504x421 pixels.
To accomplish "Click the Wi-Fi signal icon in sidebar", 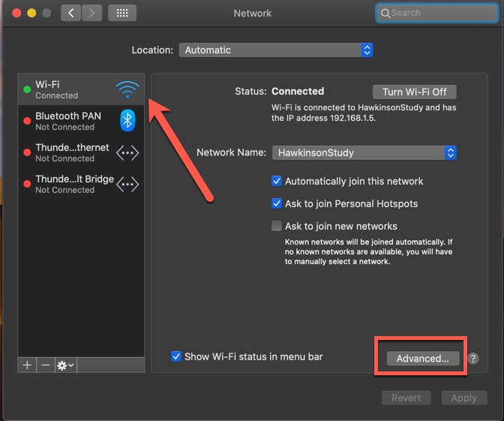I will pyautogui.click(x=127, y=90).
